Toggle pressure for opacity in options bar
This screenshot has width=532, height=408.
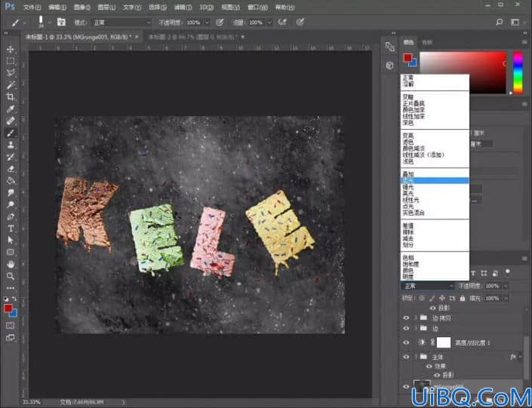[220, 23]
